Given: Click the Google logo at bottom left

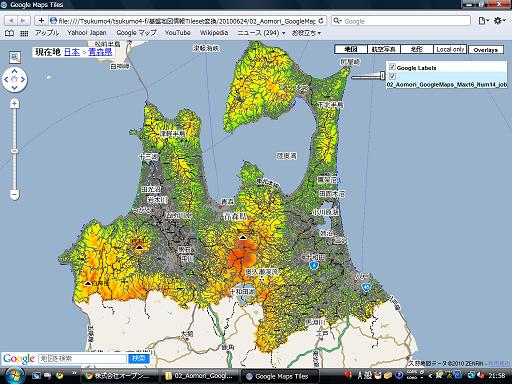Looking at the screenshot, I should pos(19,359).
